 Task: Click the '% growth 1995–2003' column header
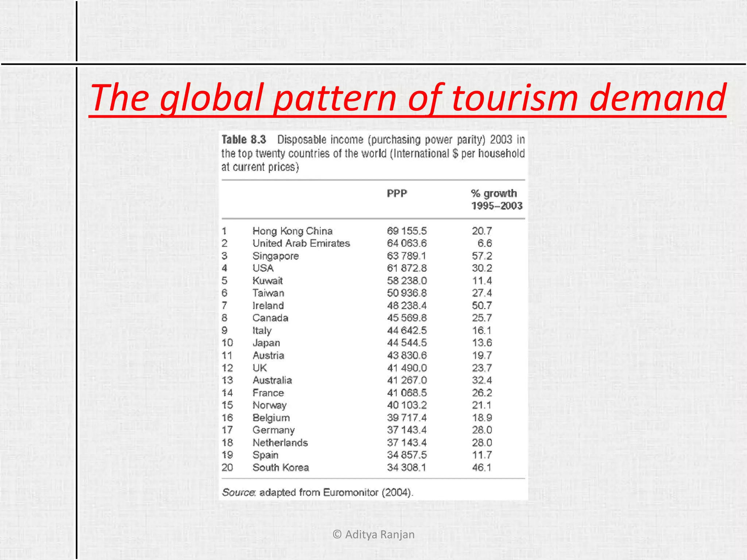497,199
